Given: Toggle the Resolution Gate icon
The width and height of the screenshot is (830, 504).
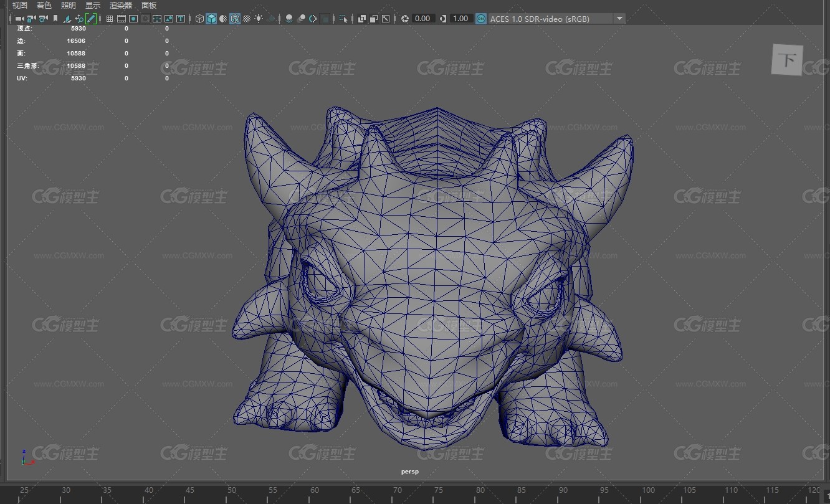Looking at the screenshot, I should point(133,19).
